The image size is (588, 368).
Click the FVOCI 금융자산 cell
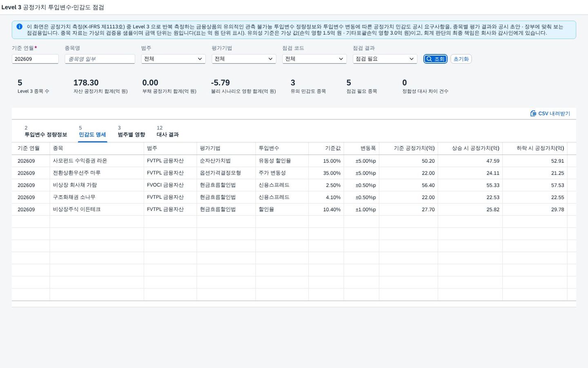click(x=170, y=185)
